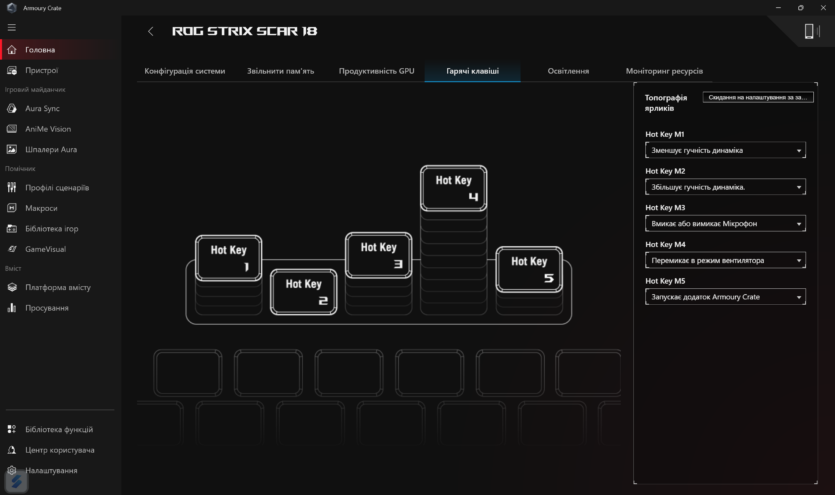Select Hot Key 4 keycap graphic
The image size is (835, 495).
click(454, 188)
